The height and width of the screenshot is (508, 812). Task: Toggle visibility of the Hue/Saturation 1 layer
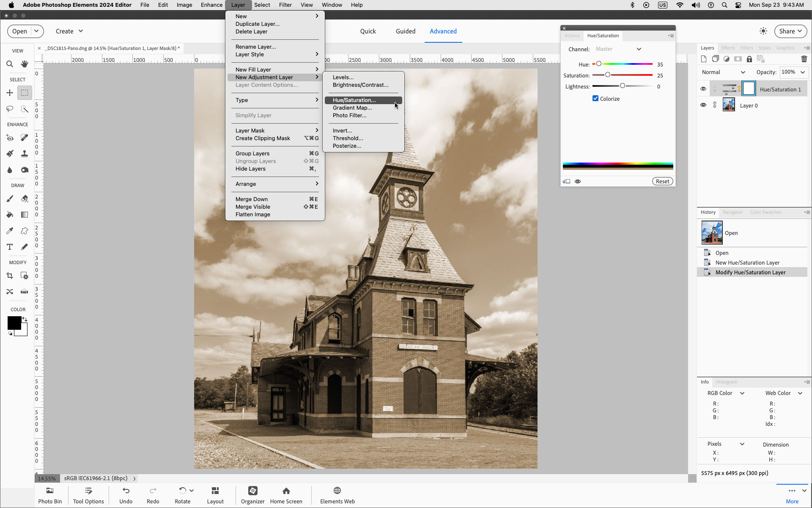[703, 88]
